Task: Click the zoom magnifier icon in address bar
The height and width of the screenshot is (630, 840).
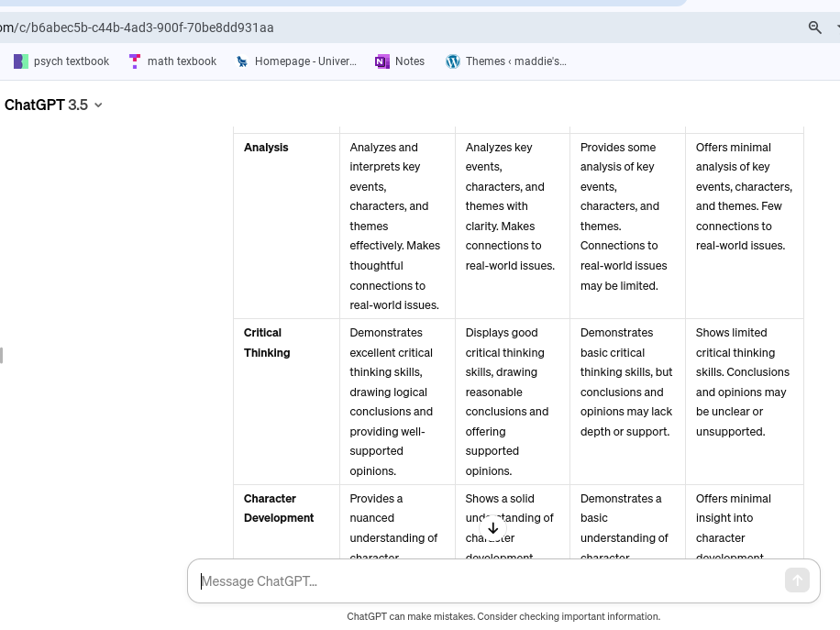Action: pos(815,28)
